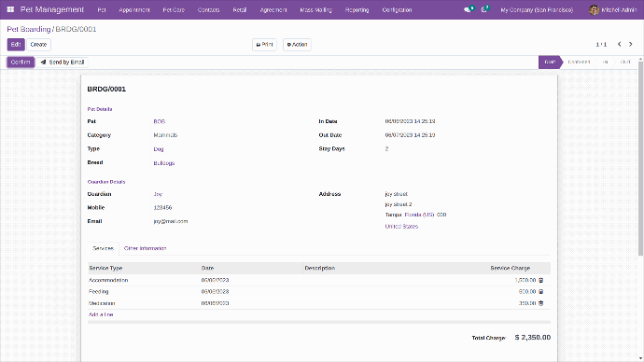Open pet BOB link
This screenshot has width=644, height=362.
[160, 121]
